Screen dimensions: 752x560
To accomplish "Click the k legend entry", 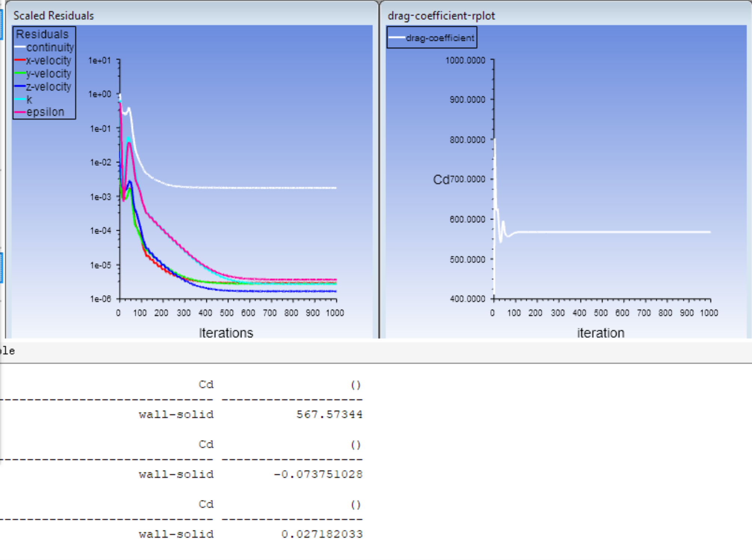I will (x=29, y=100).
